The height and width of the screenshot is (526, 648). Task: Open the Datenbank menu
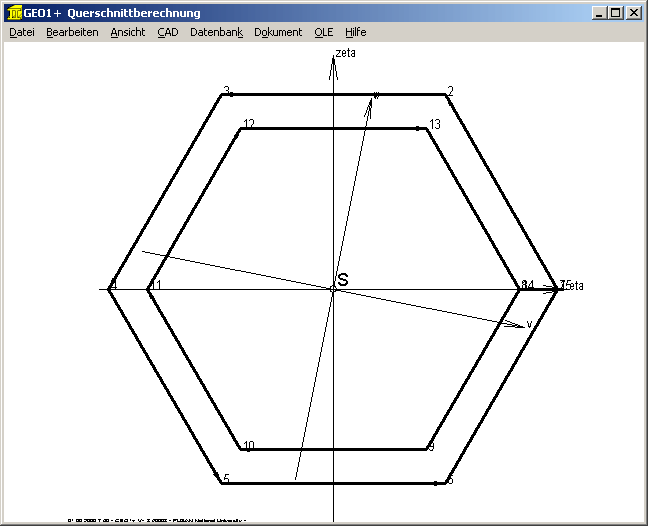pyautogui.click(x=216, y=32)
